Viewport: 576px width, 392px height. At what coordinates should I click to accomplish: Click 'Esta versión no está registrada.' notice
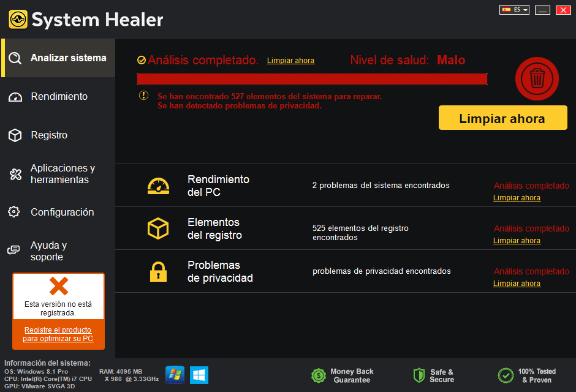pyautogui.click(x=58, y=308)
